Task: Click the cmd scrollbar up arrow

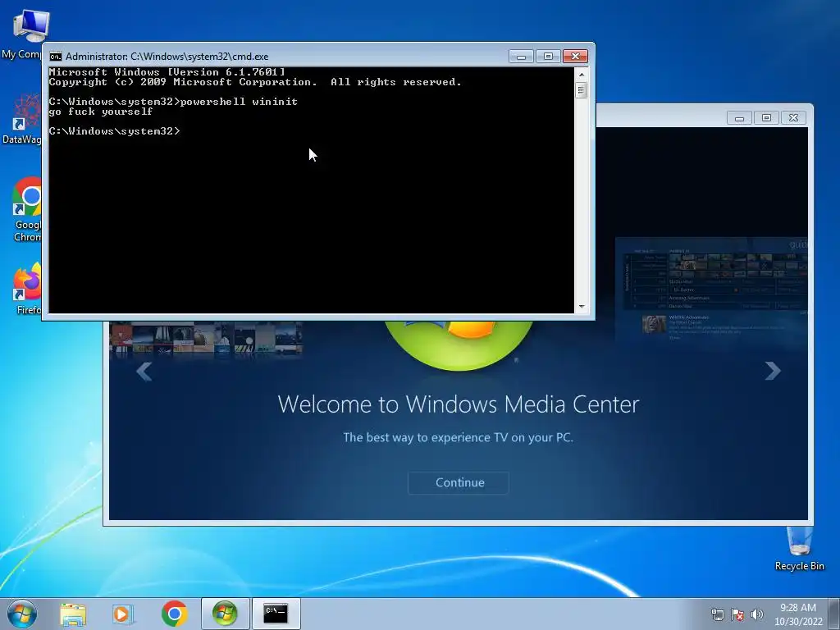Action: [x=582, y=74]
